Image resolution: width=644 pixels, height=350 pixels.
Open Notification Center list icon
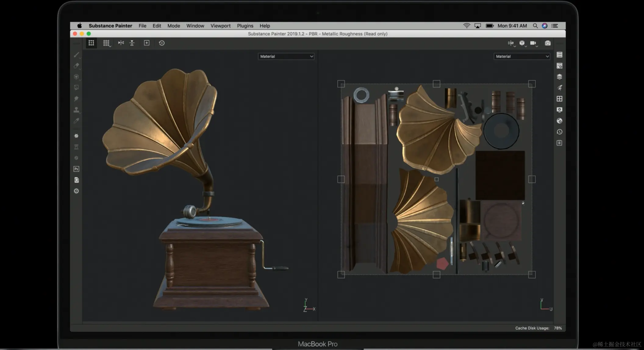tap(555, 26)
